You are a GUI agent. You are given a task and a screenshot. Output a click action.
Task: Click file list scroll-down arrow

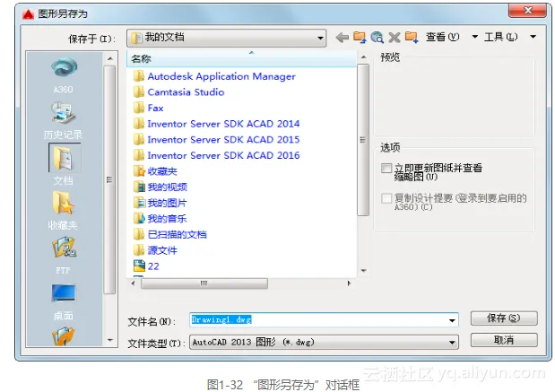tap(363, 271)
